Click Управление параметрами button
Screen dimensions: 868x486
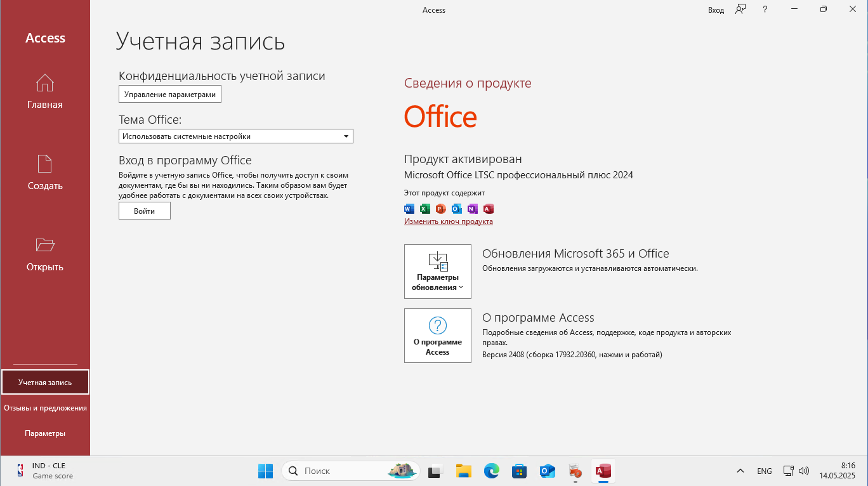170,94
